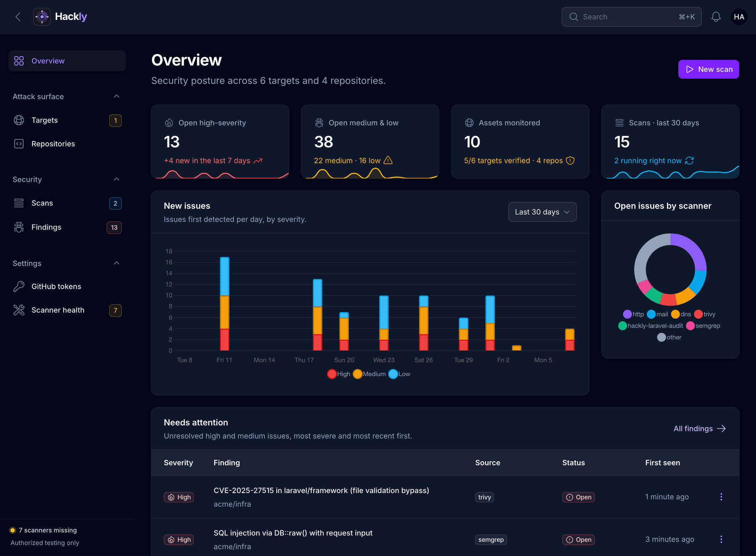Toggle other in scanner legend
The image size is (756, 556).
pyautogui.click(x=669, y=337)
